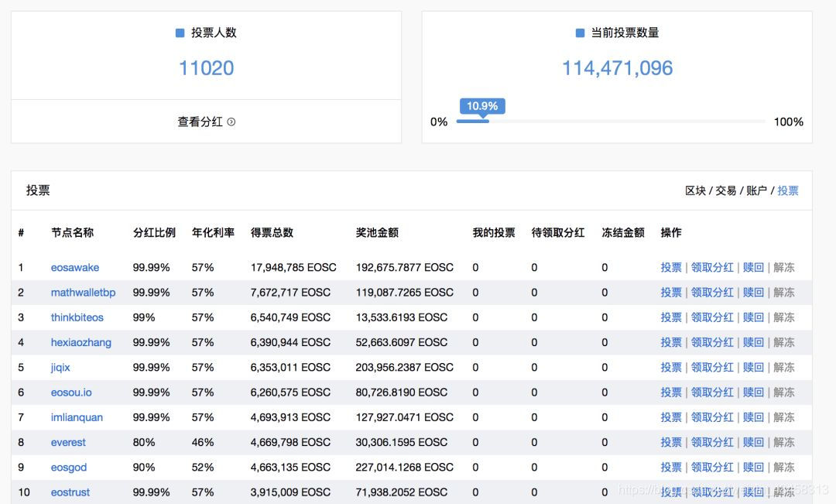Click 领取分红 for jiqix
This screenshot has height=504, width=836.
click(x=712, y=368)
